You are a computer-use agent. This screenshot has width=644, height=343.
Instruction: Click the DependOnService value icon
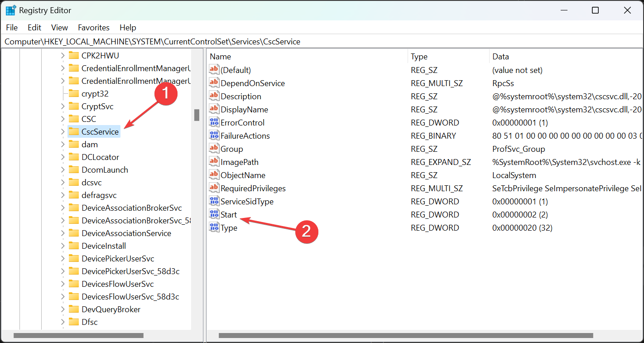point(214,83)
